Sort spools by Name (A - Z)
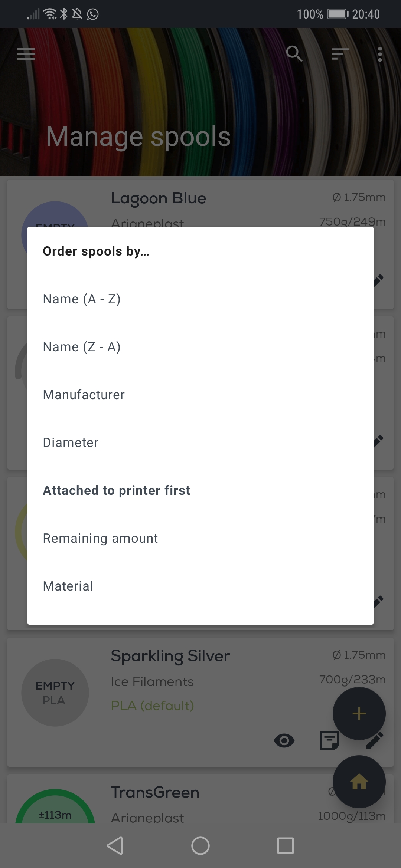This screenshot has height=868, width=401. pyautogui.click(x=82, y=299)
